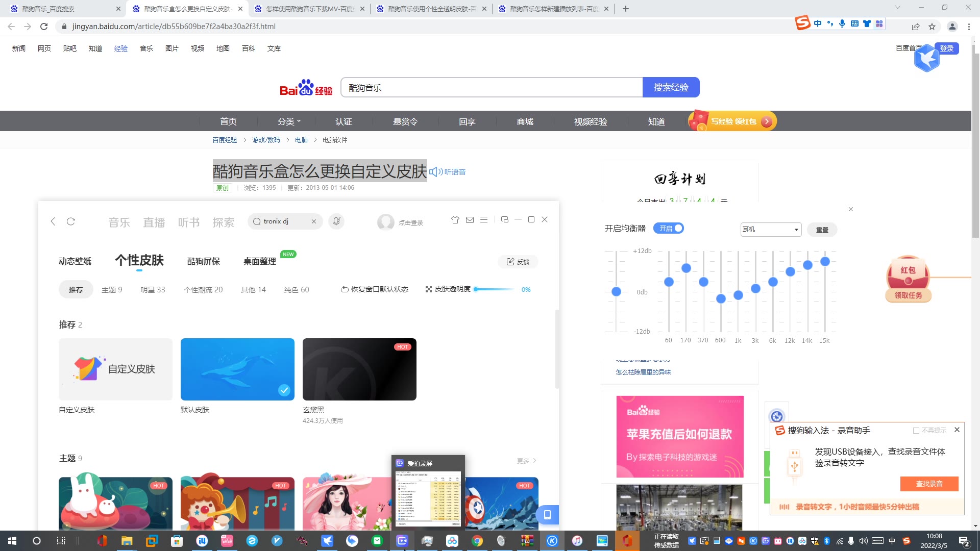Share this page from address bar
Screen dimensions: 980x551
pos(916,27)
